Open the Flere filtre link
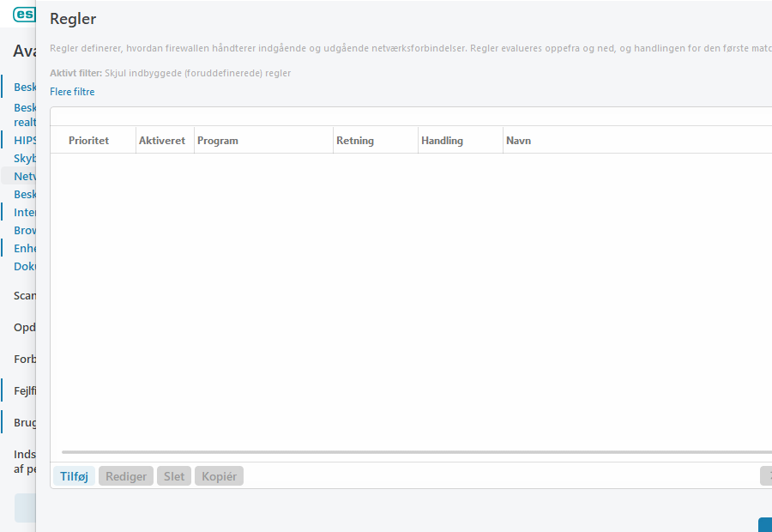The height and width of the screenshot is (532, 772). pyautogui.click(x=72, y=92)
